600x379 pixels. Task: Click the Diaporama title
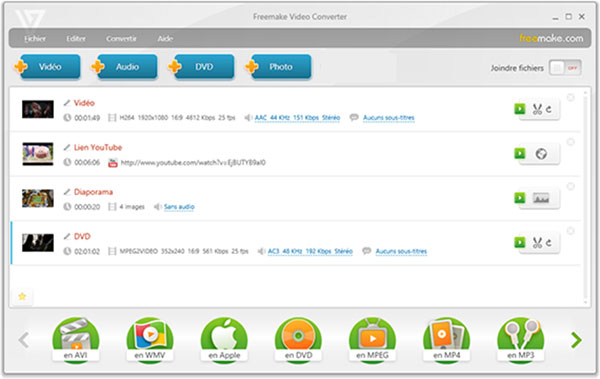(x=93, y=192)
